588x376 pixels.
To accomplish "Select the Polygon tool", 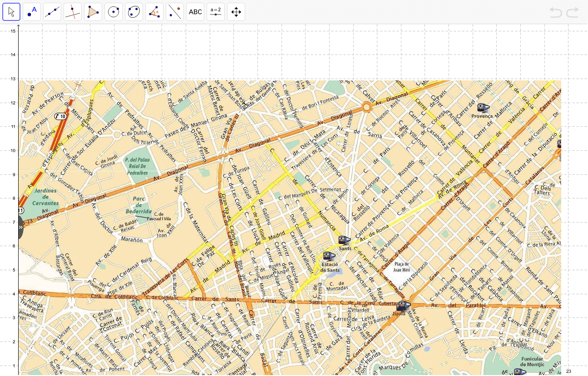I will coord(93,12).
